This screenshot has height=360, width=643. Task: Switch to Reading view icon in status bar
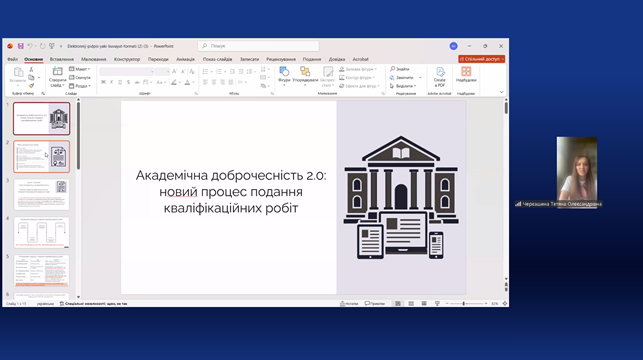424,303
